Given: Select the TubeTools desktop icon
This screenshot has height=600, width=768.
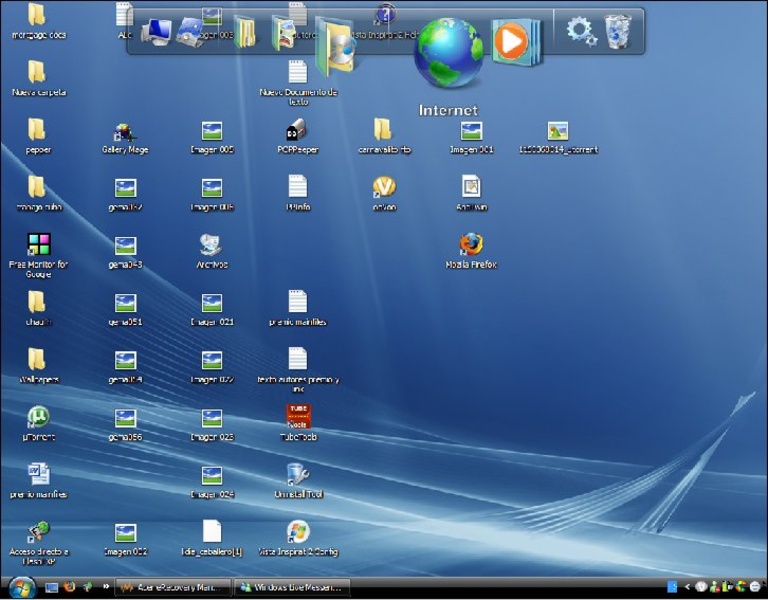Looking at the screenshot, I should [x=298, y=417].
